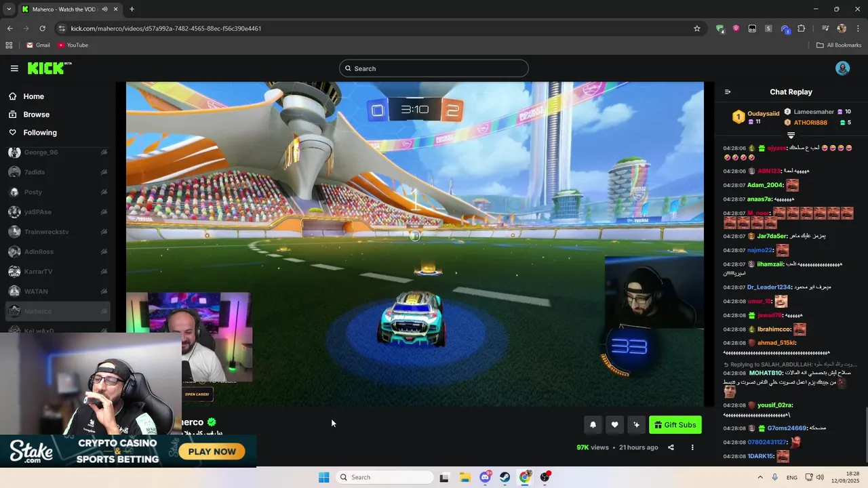Image resolution: width=868 pixels, height=488 pixels.
Task: Open the user profile avatar on Kick
Action: click(842, 68)
